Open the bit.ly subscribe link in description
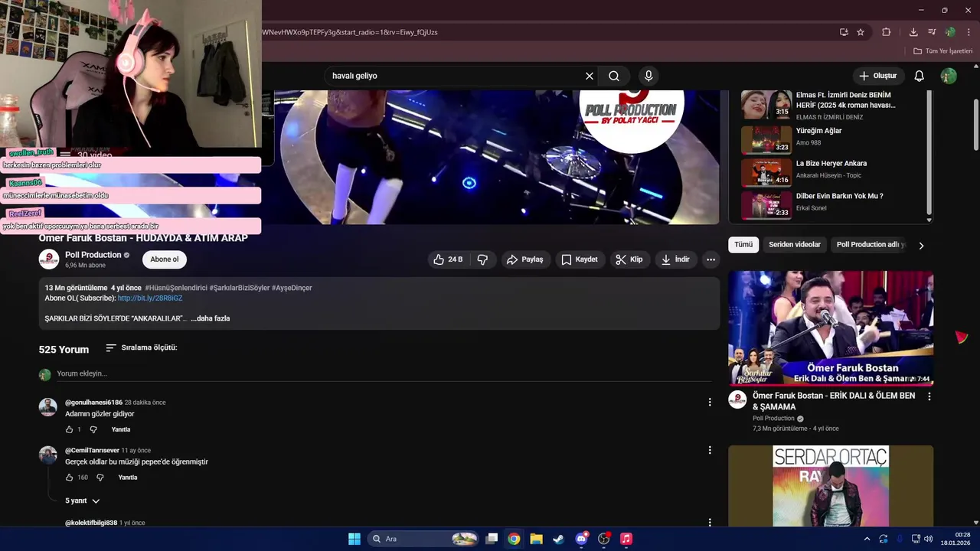This screenshot has width=980, height=551. [150, 298]
